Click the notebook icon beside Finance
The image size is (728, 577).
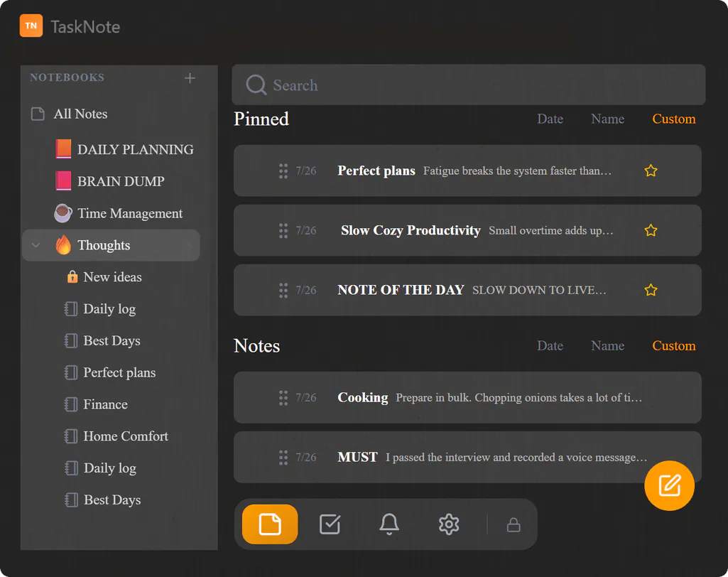(x=70, y=404)
